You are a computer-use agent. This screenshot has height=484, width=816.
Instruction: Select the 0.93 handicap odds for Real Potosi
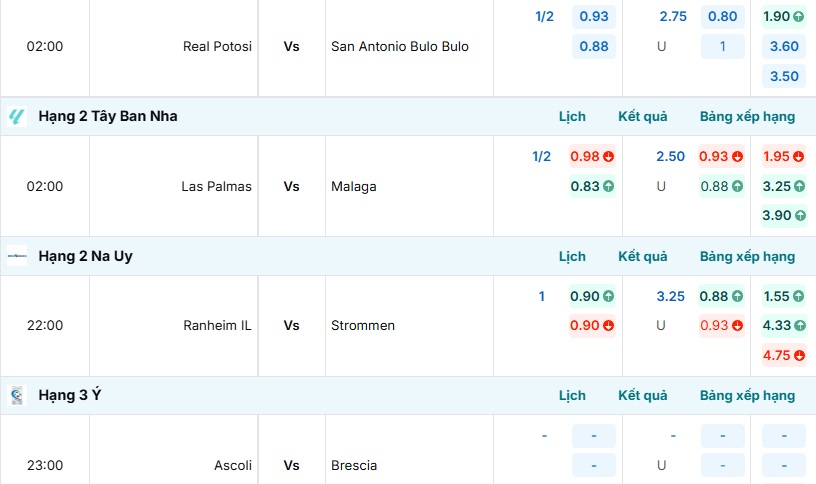pos(594,17)
